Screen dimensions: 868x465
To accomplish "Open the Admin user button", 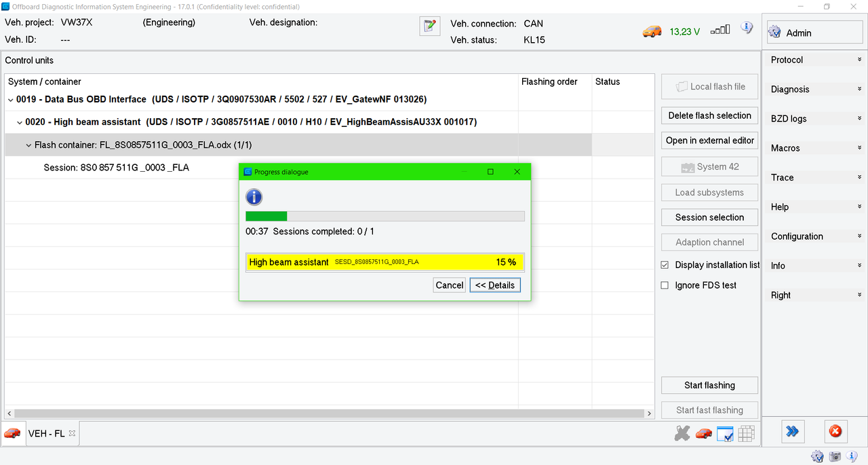I will [814, 33].
